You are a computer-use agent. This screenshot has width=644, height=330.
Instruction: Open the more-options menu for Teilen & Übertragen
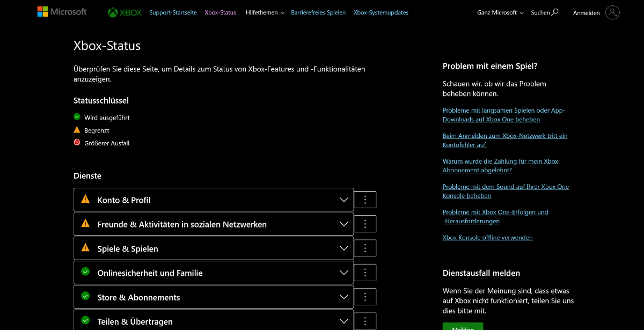click(365, 321)
